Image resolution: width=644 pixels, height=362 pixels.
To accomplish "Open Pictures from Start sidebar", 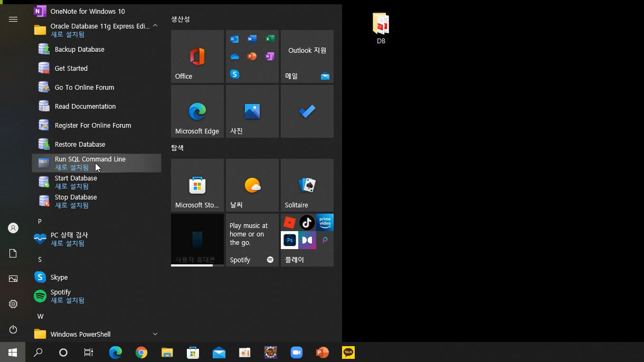I will click(x=13, y=279).
